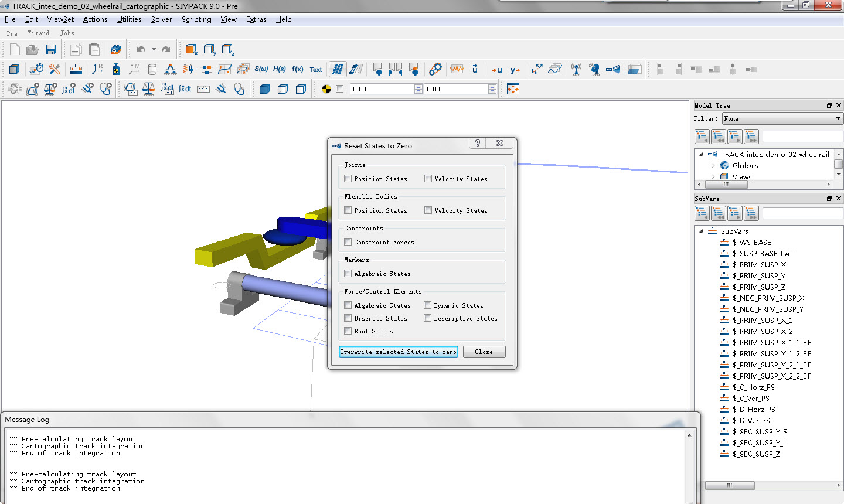Image resolution: width=844 pixels, height=504 pixels.
Task: Open the Extras menu
Action: click(x=256, y=19)
